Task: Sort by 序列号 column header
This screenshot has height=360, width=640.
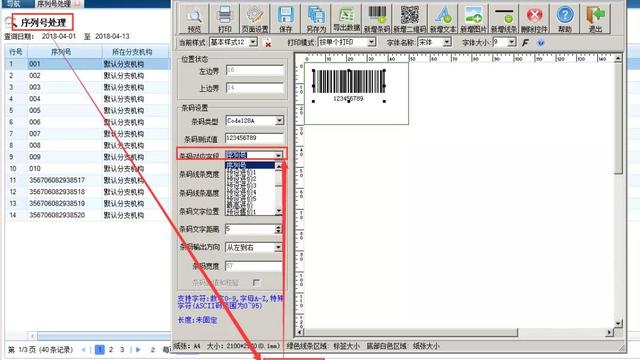Action: point(61,52)
